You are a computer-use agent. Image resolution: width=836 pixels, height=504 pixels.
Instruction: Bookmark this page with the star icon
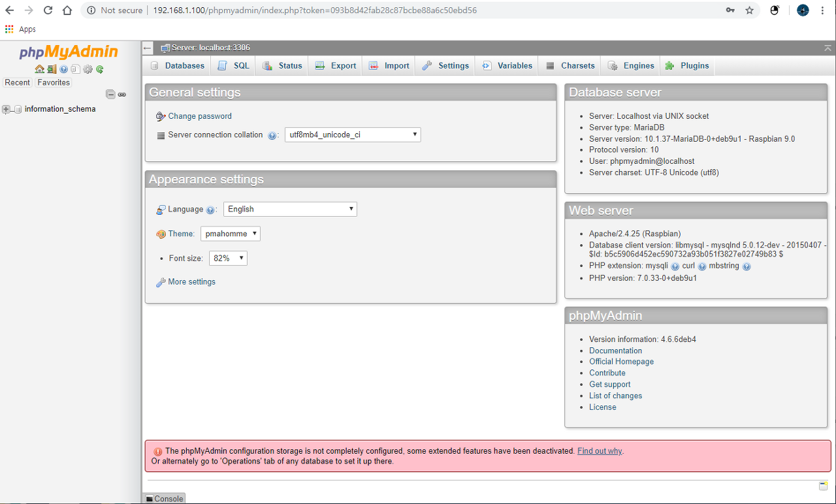tap(749, 10)
